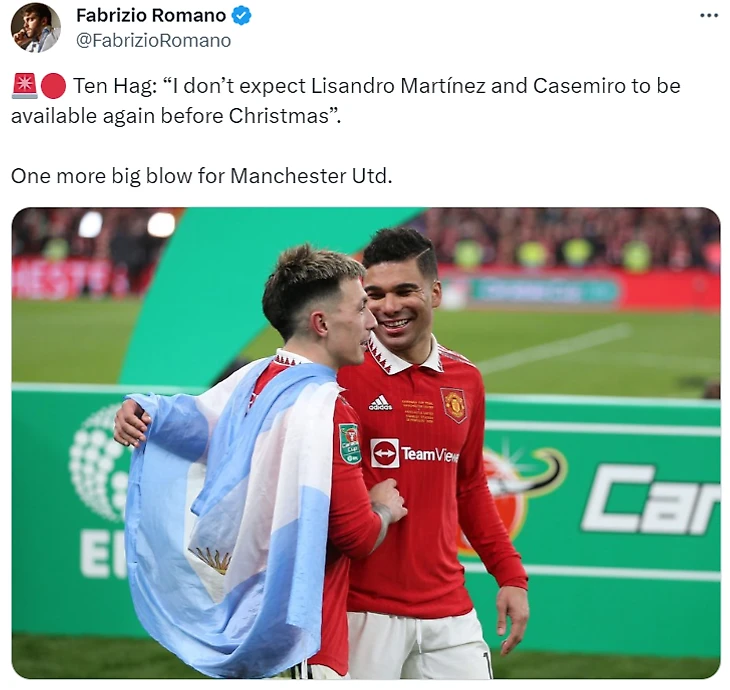The width and height of the screenshot is (730, 690).
Task: Click the siren emoji in the tweet
Action: coord(24,86)
